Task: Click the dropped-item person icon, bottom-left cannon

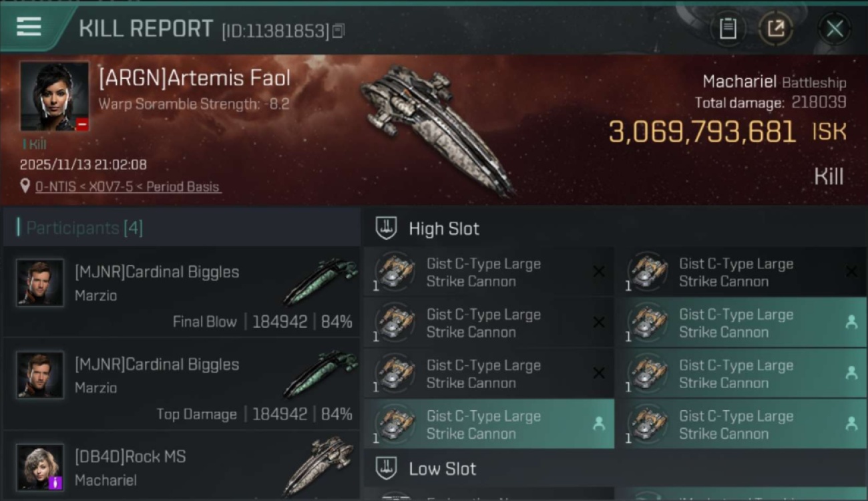Action: pos(598,424)
